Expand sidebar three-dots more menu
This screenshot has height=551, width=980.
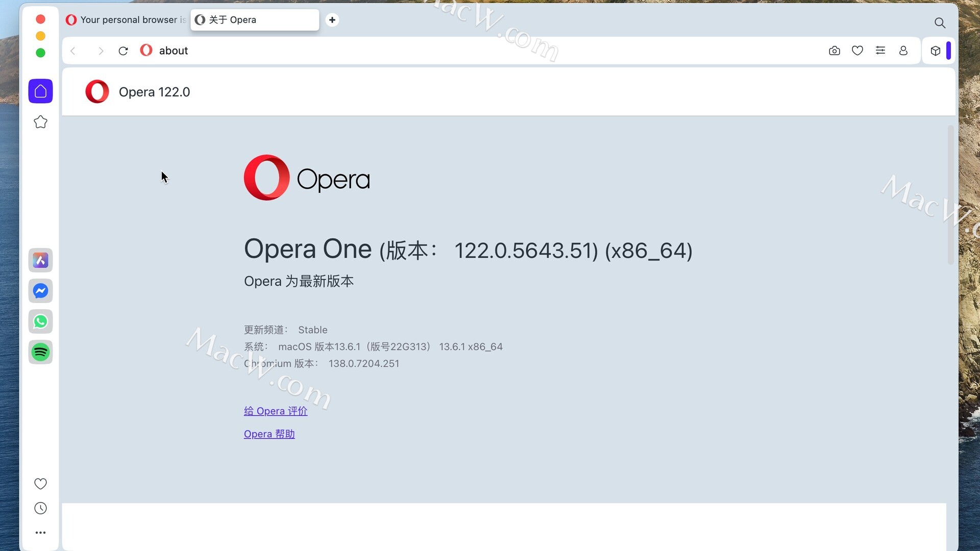[40, 533]
